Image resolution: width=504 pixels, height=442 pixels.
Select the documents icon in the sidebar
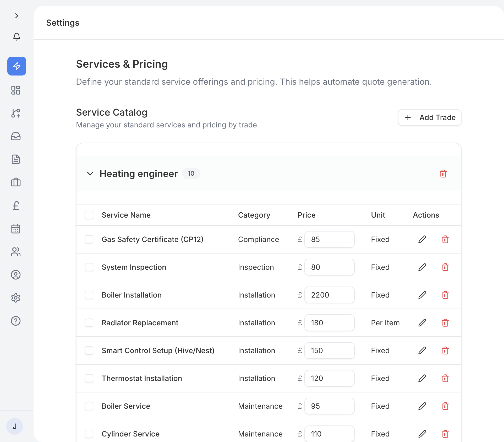(x=15, y=159)
